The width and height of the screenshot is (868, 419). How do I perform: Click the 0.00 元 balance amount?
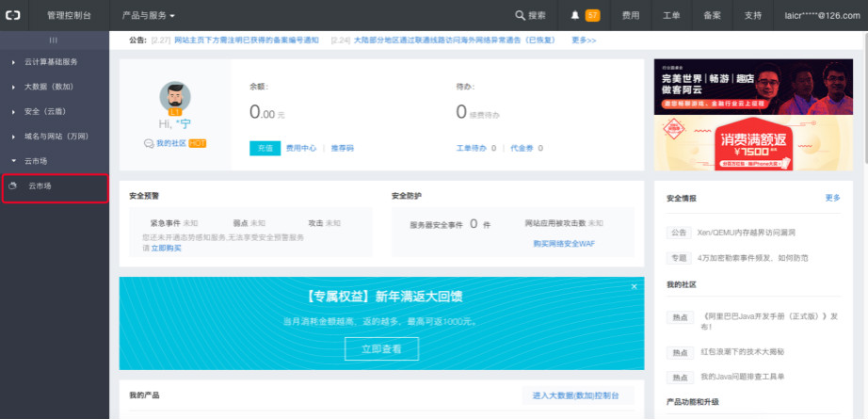coord(266,113)
